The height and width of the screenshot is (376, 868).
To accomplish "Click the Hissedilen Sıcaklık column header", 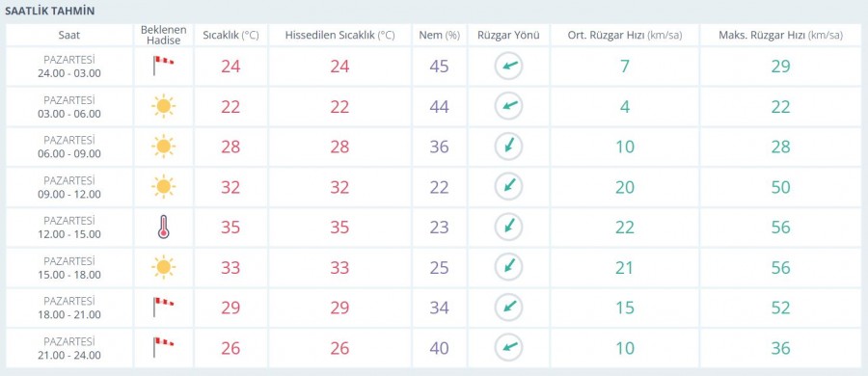I will 339,35.
